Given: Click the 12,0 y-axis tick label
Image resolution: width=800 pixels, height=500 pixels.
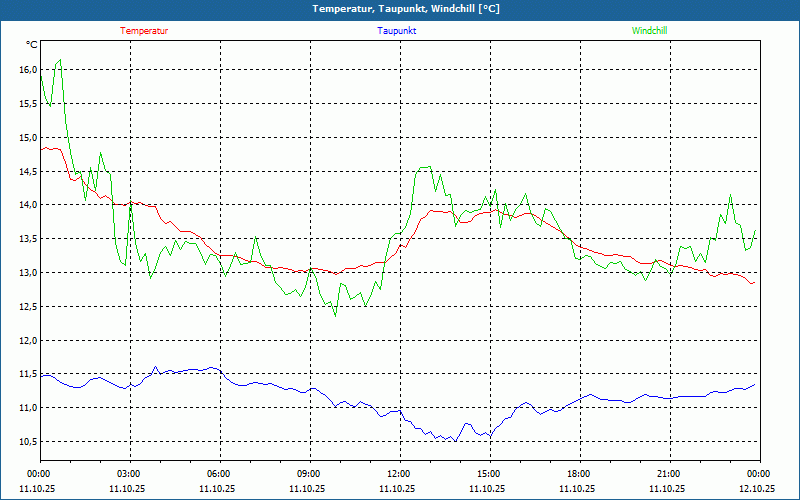Looking at the screenshot, I should click(27, 341).
